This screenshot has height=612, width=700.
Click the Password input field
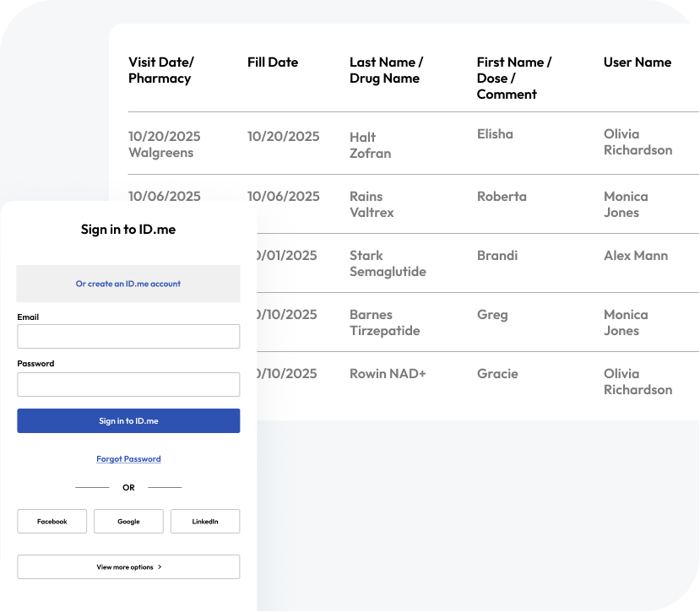[x=128, y=385]
